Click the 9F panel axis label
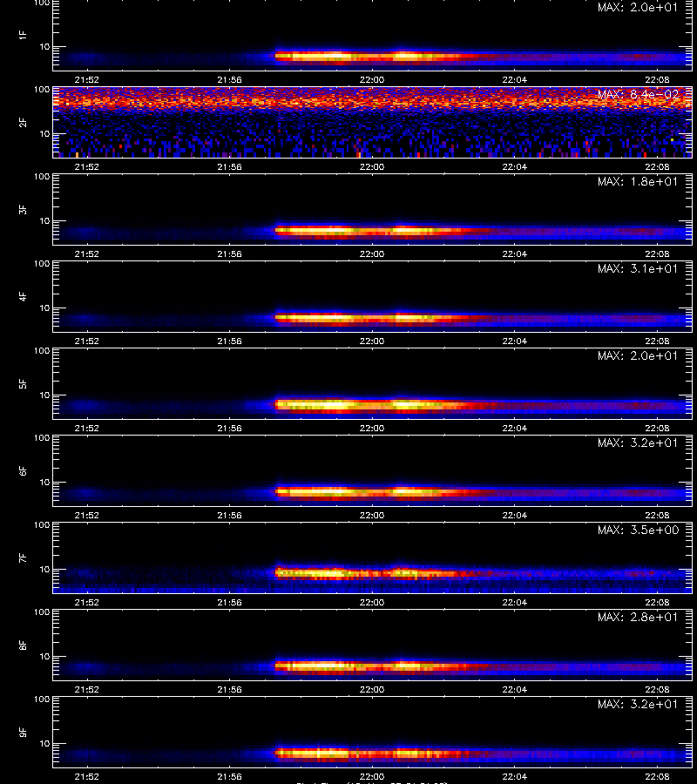 point(23,732)
